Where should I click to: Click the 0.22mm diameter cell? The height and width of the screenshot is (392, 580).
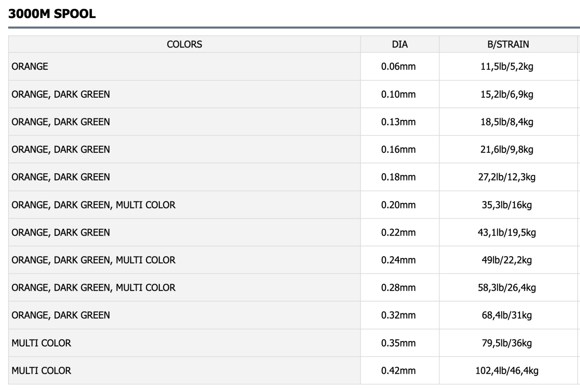pyautogui.click(x=398, y=232)
